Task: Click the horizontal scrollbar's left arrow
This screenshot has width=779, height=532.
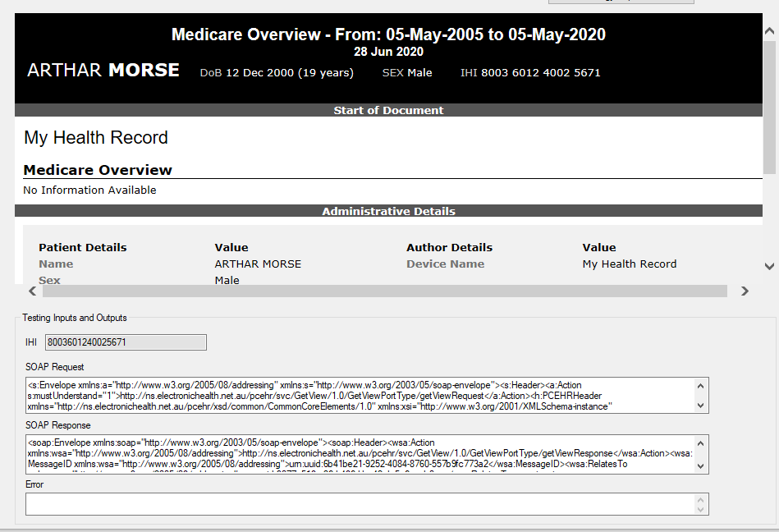Action: (x=33, y=291)
